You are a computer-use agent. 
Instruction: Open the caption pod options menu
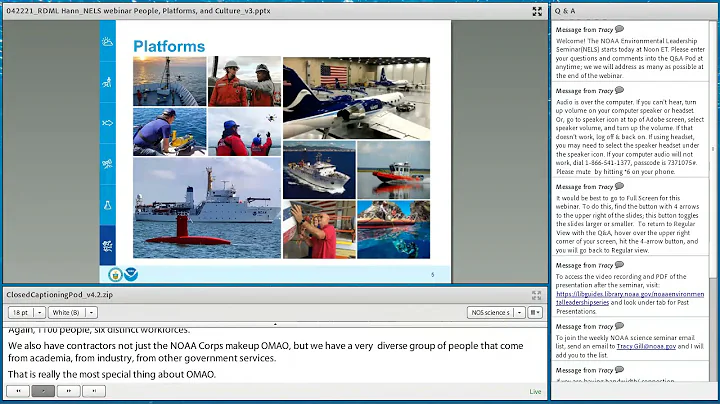(x=535, y=313)
